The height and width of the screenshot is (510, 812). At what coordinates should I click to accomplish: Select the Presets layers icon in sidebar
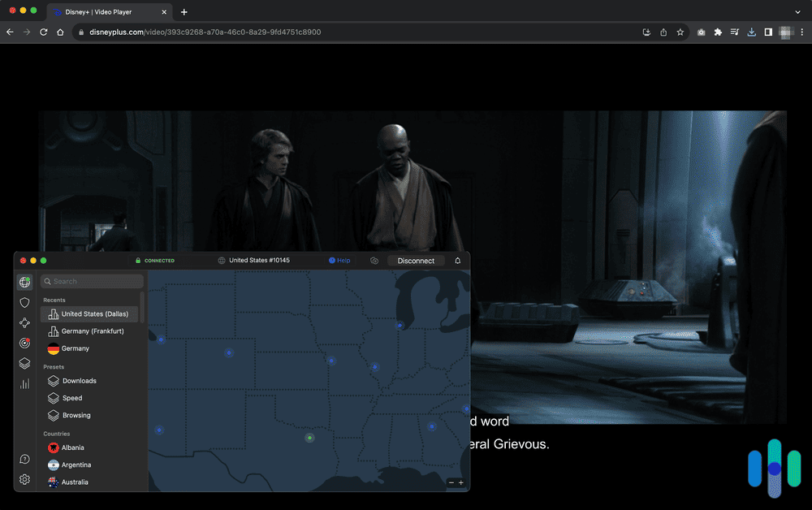[24, 363]
